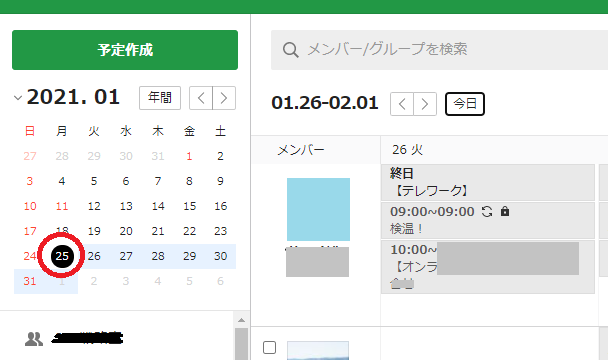Click the メンバー column header
The width and height of the screenshot is (608, 360).
click(x=301, y=150)
